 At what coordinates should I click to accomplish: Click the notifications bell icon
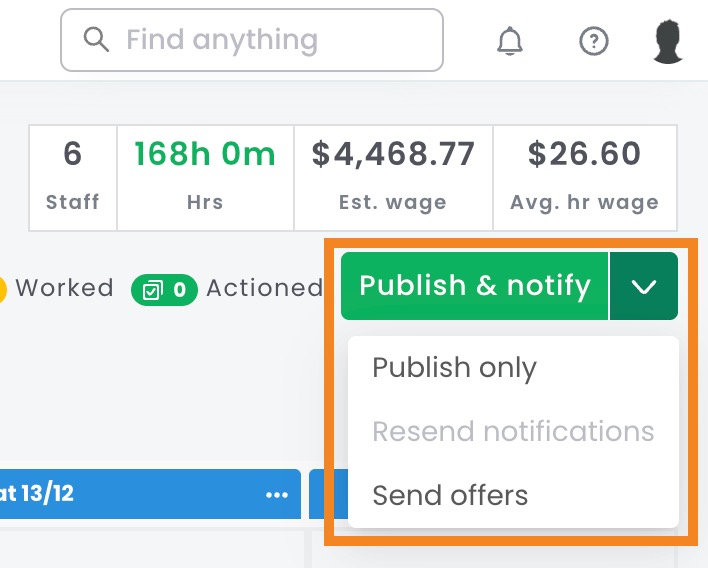pos(510,41)
